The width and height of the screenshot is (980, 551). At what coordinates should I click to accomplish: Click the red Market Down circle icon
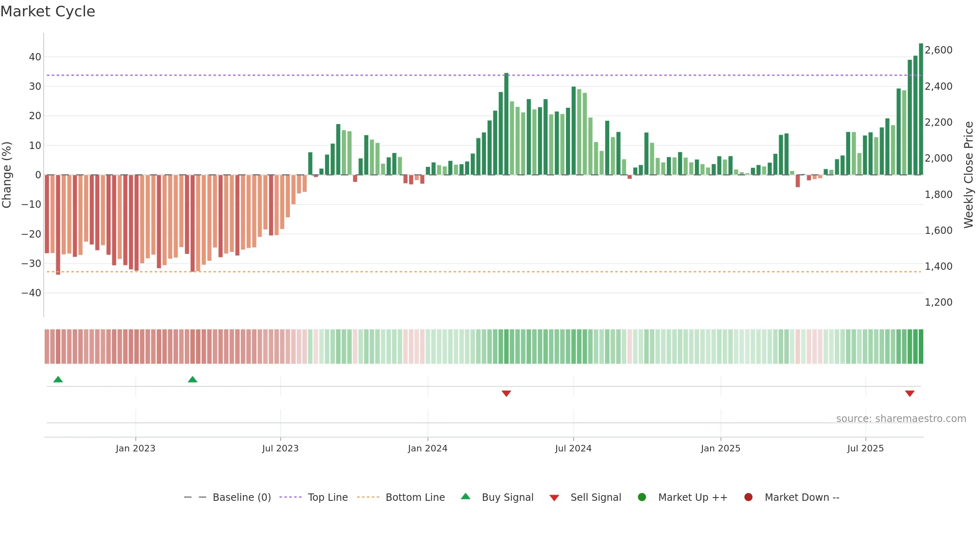click(748, 497)
